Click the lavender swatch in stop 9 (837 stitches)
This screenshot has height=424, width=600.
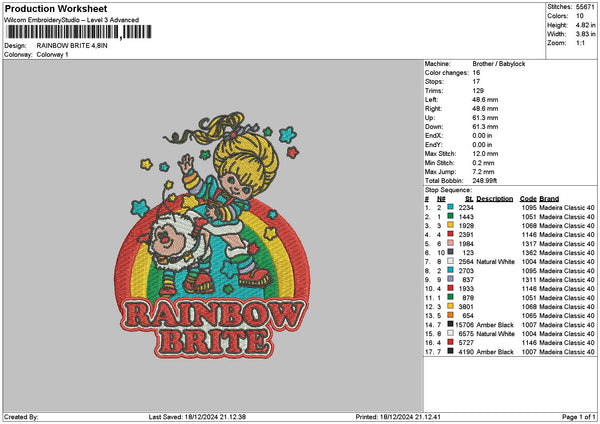coord(450,279)
